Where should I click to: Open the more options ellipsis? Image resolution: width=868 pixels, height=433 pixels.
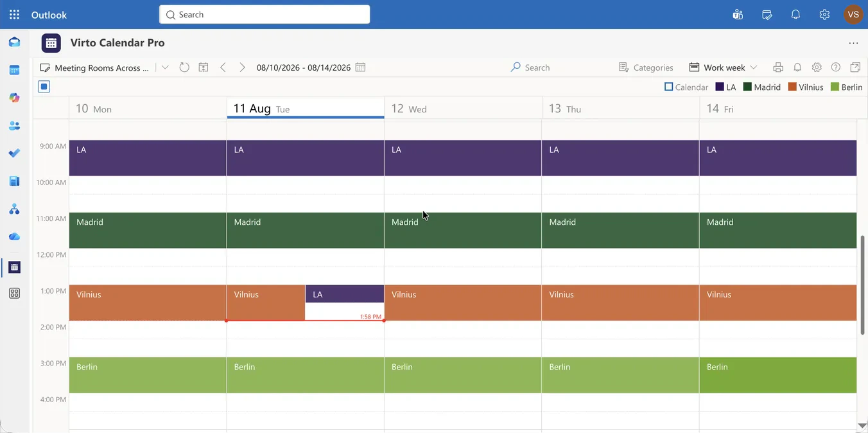point(853,43)
